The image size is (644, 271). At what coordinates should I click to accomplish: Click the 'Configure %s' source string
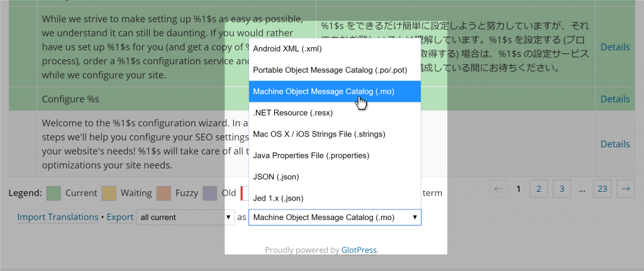[70, 99]
